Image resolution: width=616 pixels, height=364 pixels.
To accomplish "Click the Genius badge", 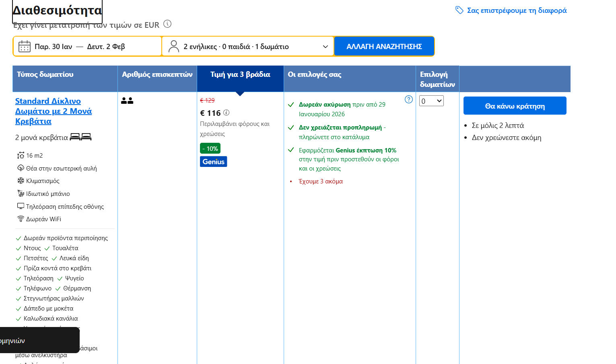I will 213,162.
